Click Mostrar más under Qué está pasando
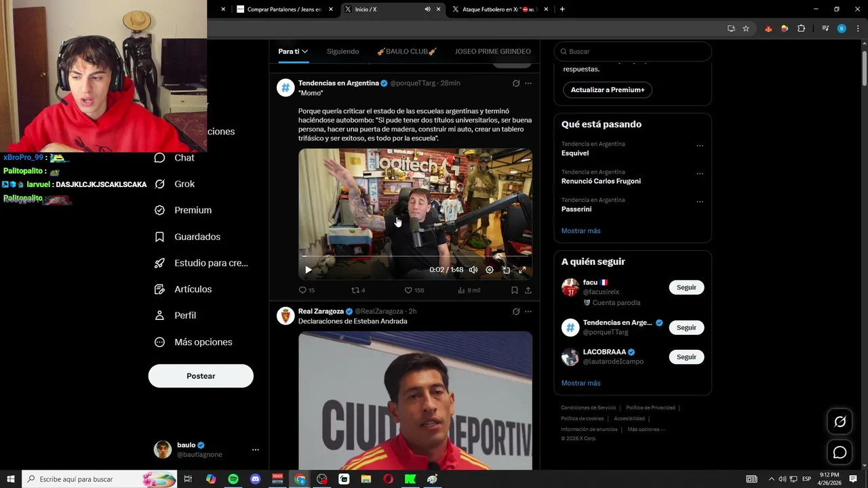 tap(581, 231)
